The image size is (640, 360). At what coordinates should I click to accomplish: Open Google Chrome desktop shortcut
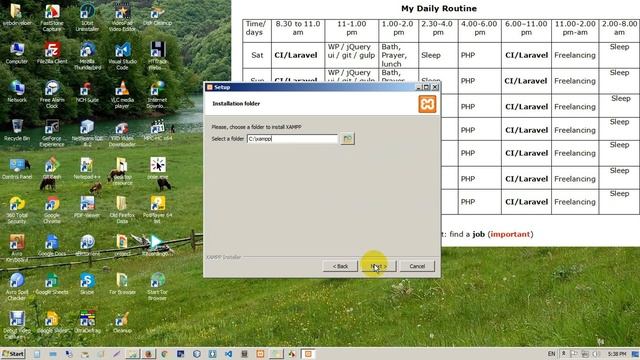pyautogui.click(x=52, y=209)
